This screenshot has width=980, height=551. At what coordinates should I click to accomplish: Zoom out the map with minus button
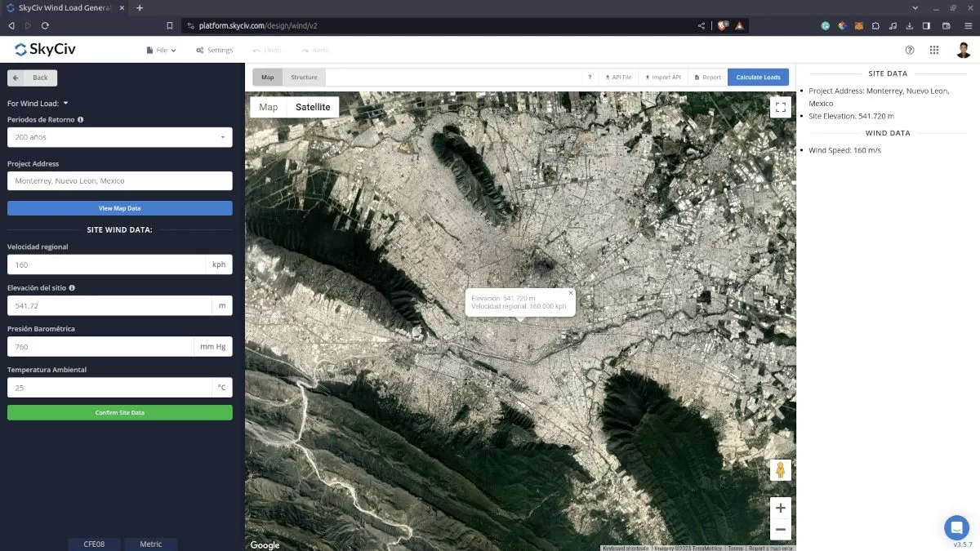780,529
